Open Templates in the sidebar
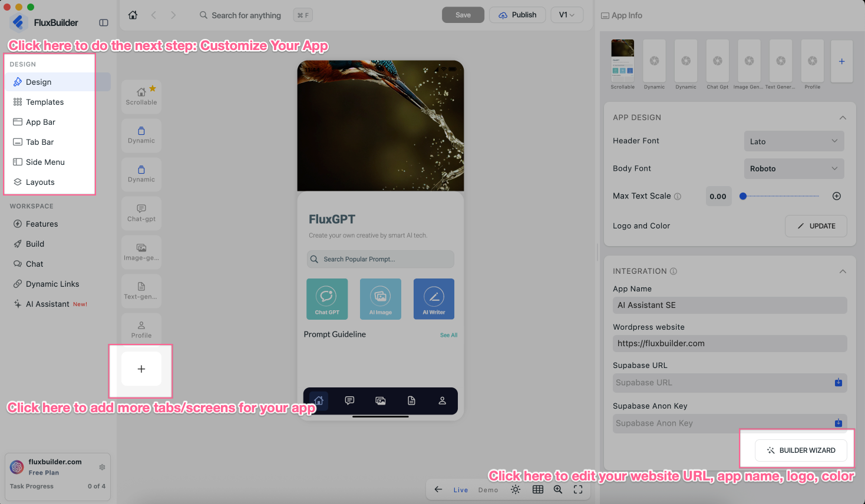 click(x=58, y=102)
